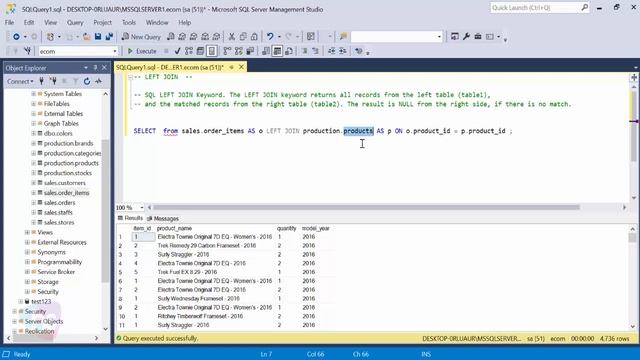
Task: Open the View menu
Action: tap(50, 22)
